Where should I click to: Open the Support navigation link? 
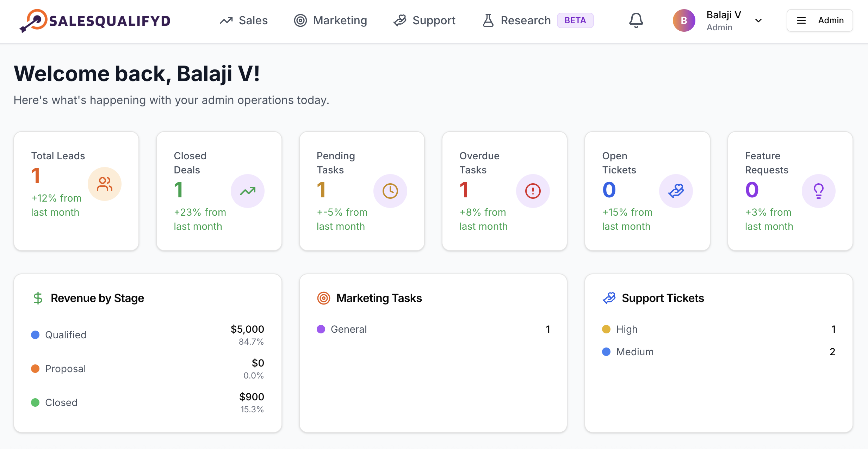click(424, 20)
